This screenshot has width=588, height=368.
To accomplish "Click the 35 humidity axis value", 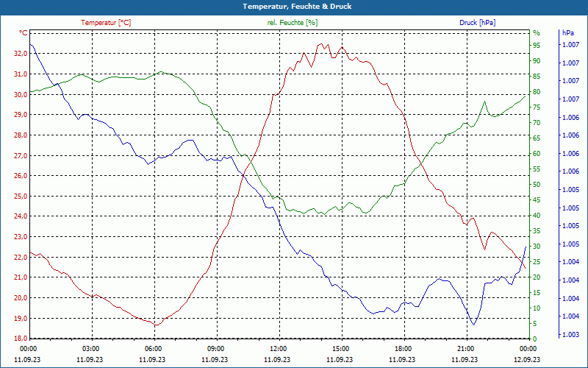I will pyautogui.click(x=537, y=231).
